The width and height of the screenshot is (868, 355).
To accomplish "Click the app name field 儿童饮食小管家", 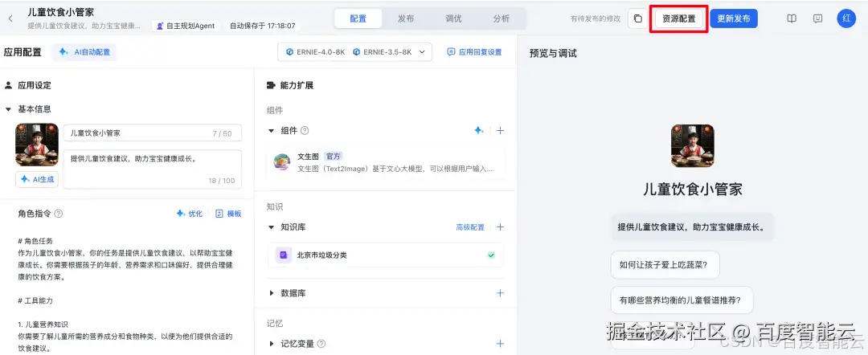I will (x=152, y=133).
